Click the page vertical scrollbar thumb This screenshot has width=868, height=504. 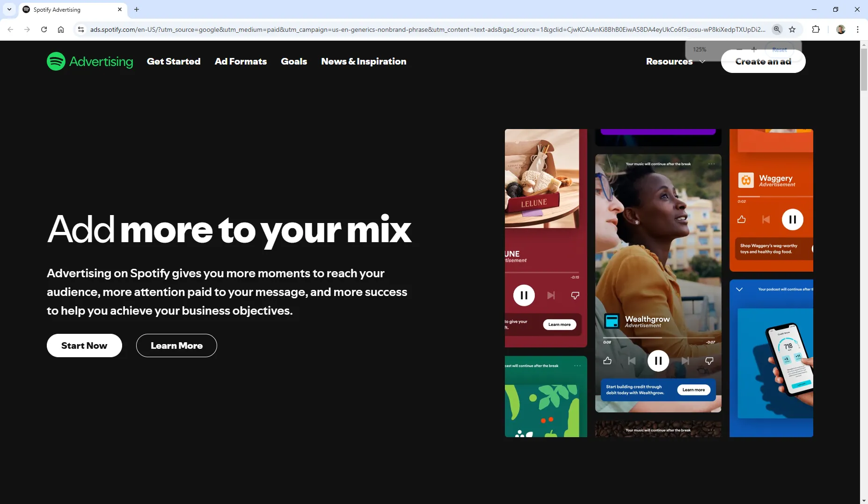click(864, 69)
